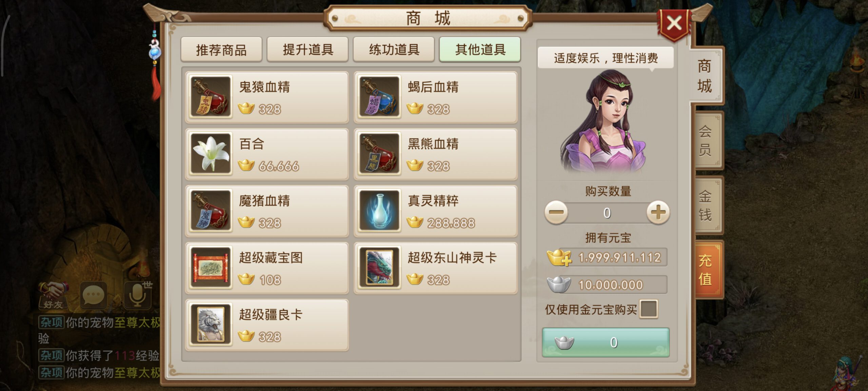Screen dimensions: 868x391
Task: Increase purchase quantity with plus button
Action: point(658,213)
